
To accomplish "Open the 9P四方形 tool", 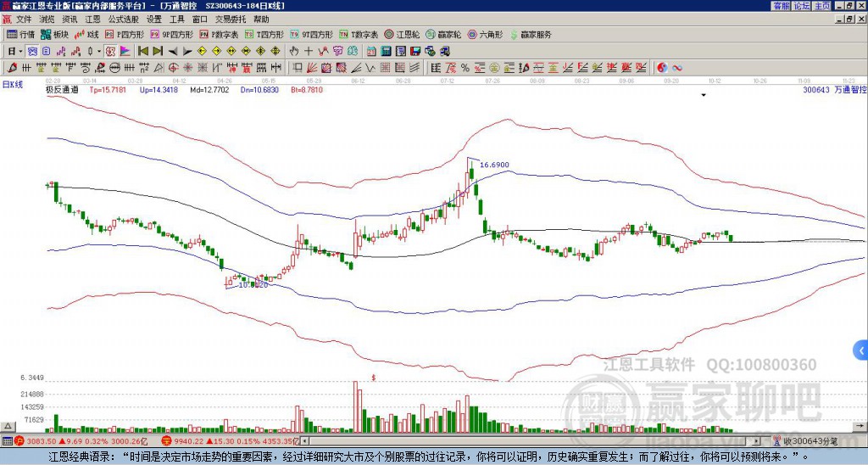I will point(172,34).
